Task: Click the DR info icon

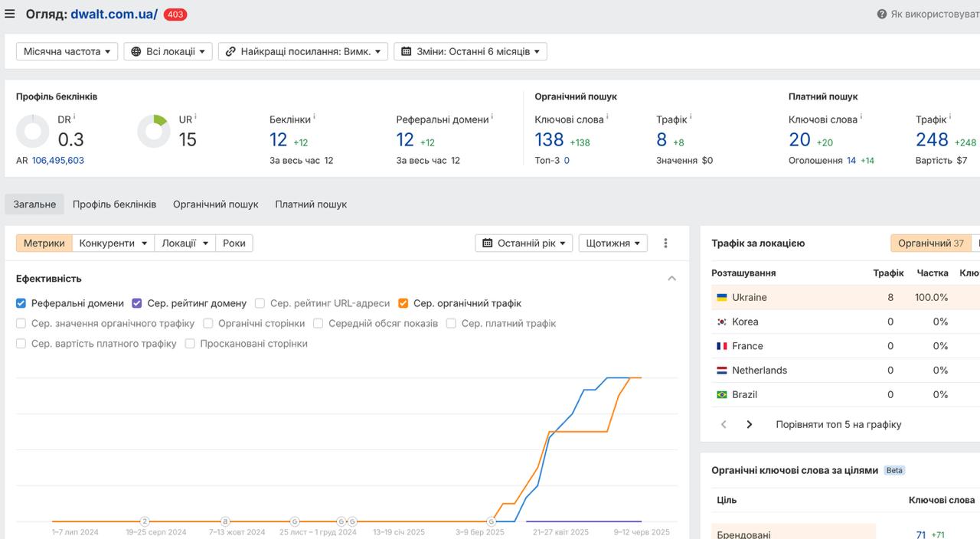Action: tap(74, 117)
